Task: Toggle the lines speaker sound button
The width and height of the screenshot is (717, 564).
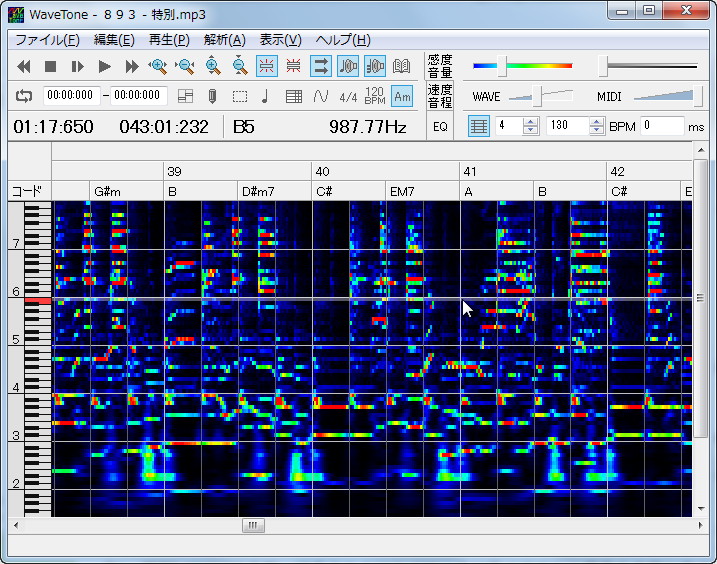Action: click(x=375, y=66)
